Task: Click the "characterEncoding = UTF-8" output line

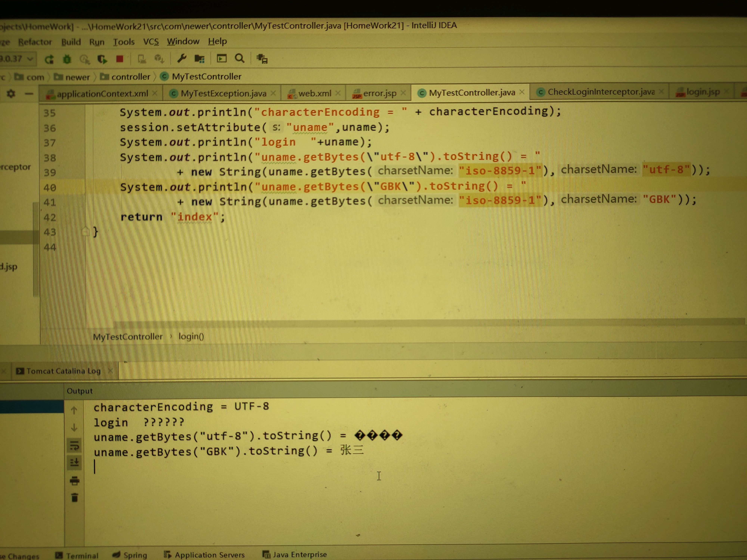Action: (181, 407)
